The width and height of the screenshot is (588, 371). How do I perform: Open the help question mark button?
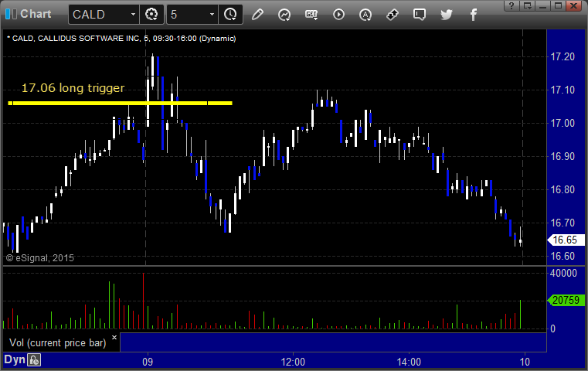click(512, 5)
